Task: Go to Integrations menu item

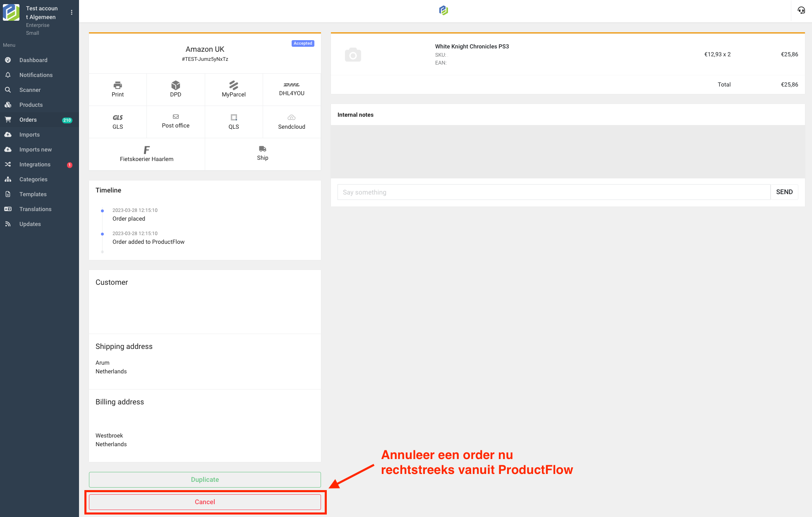Action: [x=35, y=164]
